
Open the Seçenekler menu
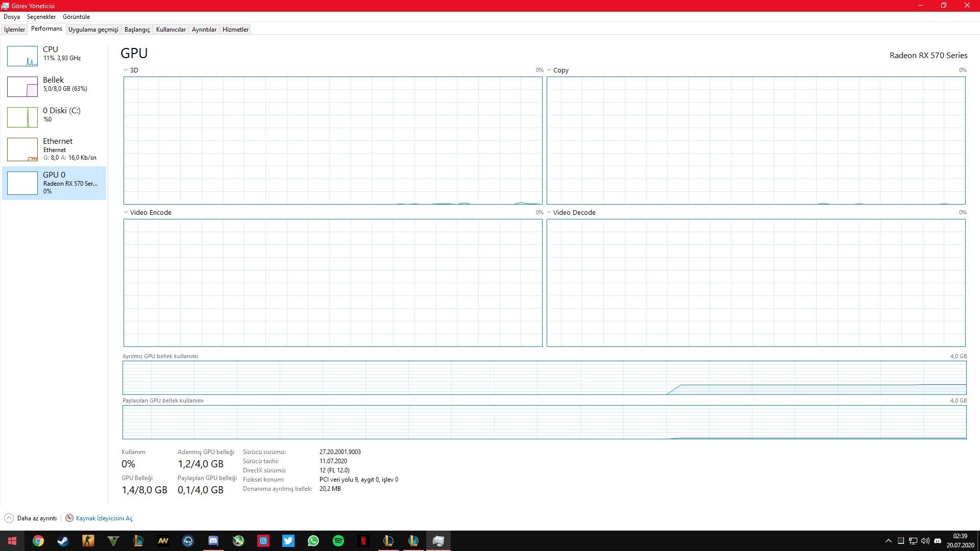click(x=41, y=17)
